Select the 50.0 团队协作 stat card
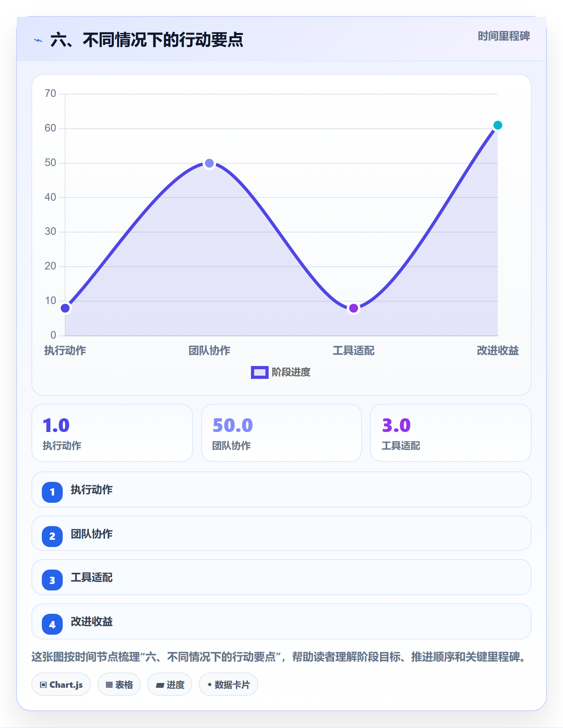 click(x=281, y=433)
